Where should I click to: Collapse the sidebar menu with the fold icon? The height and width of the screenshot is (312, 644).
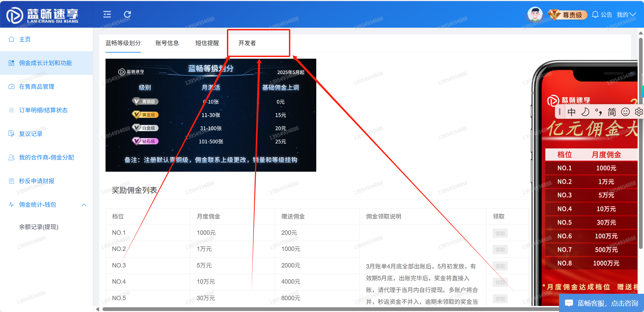[x=107, y=14]
